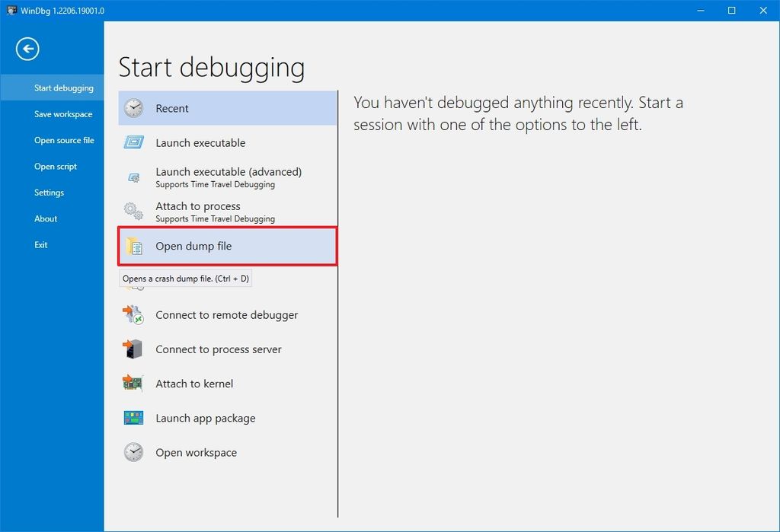Click the back arrow navigation button
The width and height of the screenshot is (780, 532).
(27, 49)
